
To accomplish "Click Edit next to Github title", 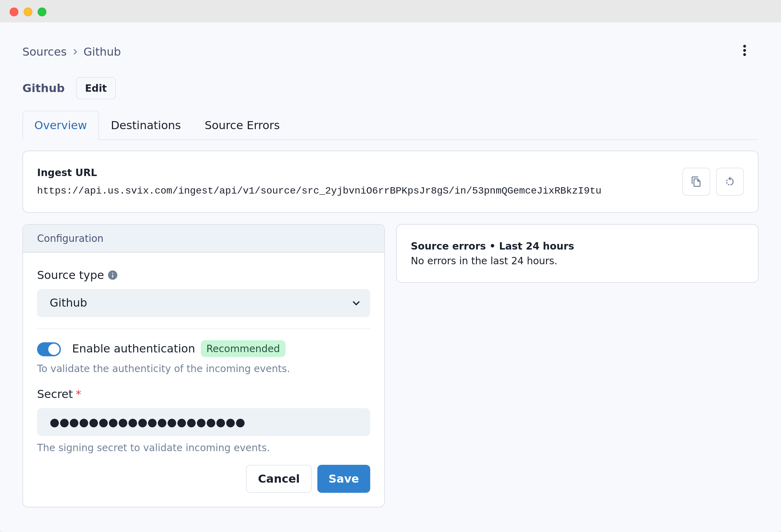I will pos(96,88).
